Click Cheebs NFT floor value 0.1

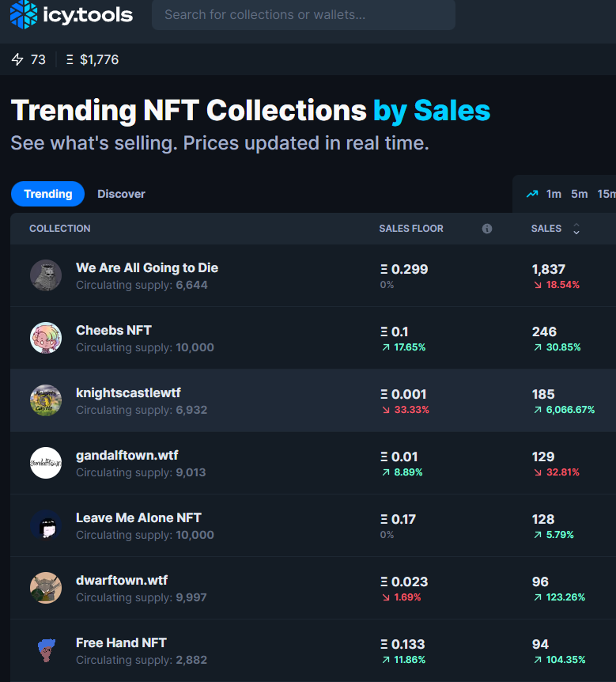[399, 332]
